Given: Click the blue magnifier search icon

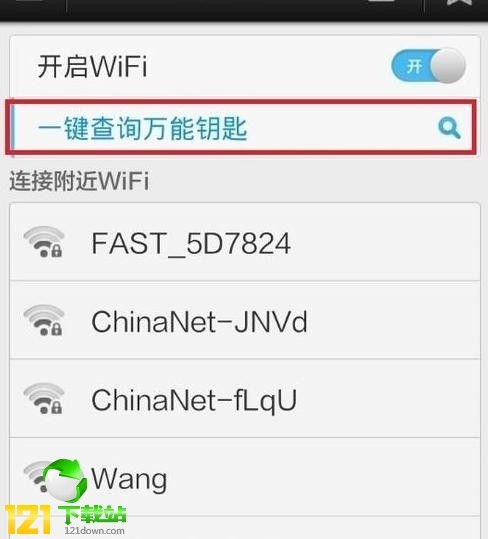Looking at the screenshot, I should click(x=450, y=128).
